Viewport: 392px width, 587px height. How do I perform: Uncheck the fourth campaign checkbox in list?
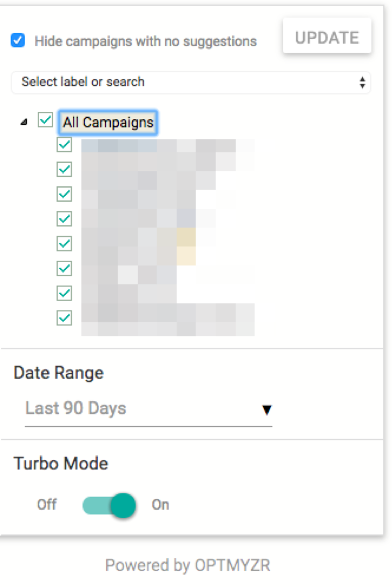(x=64, y=218)
